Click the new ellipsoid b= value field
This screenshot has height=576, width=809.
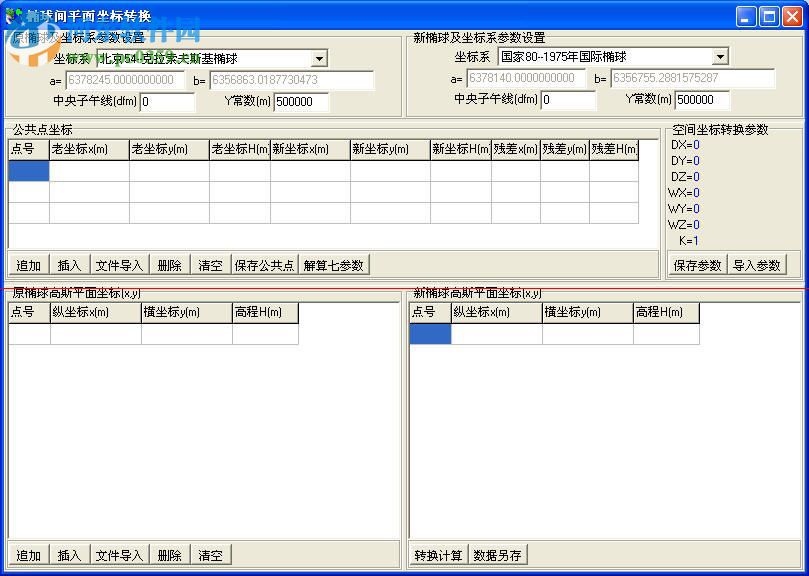pos(692,78)
